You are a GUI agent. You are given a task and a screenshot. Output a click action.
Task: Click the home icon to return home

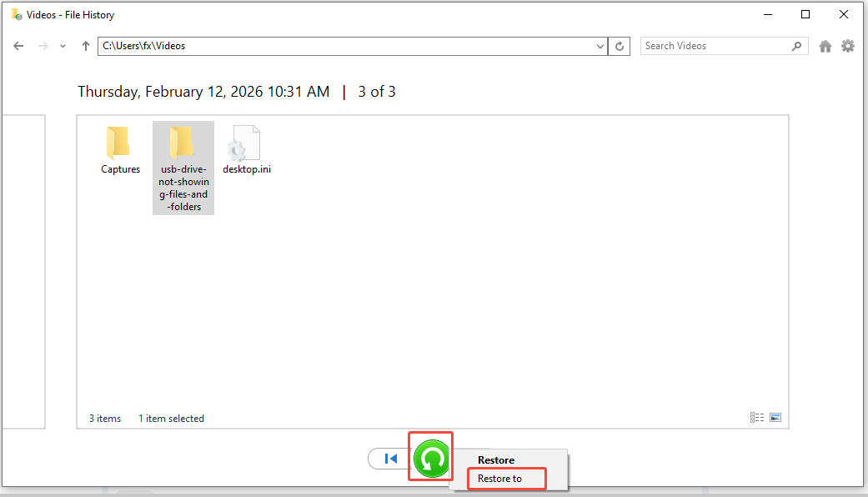825,46
